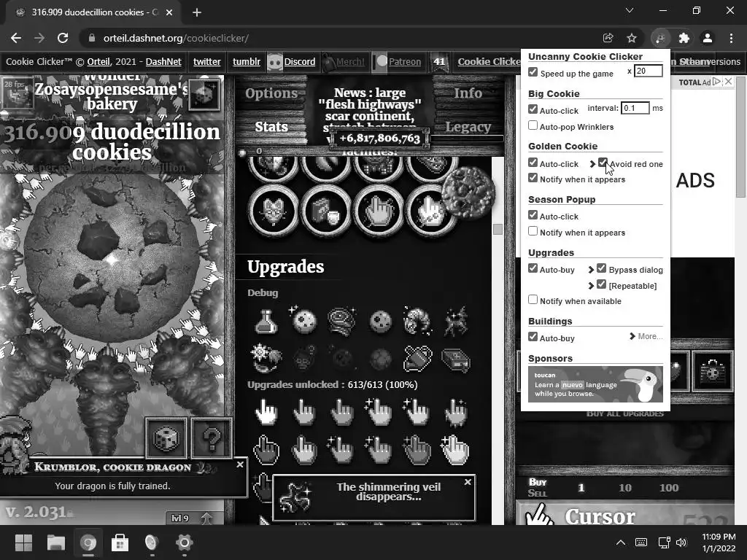This screenshot has width=747, height=560.
Task: Toggle Avoid red one checkbox
Action: [603, 163]
